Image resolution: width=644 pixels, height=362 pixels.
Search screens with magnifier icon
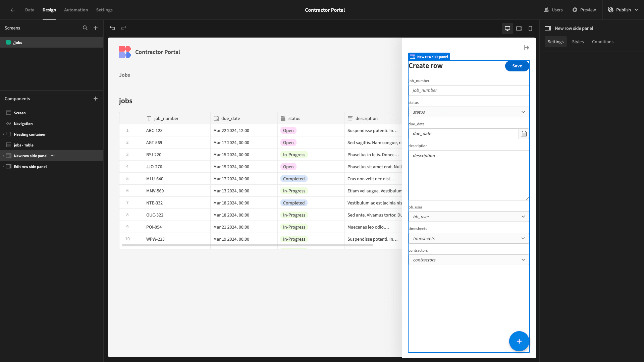coord(85,28)
